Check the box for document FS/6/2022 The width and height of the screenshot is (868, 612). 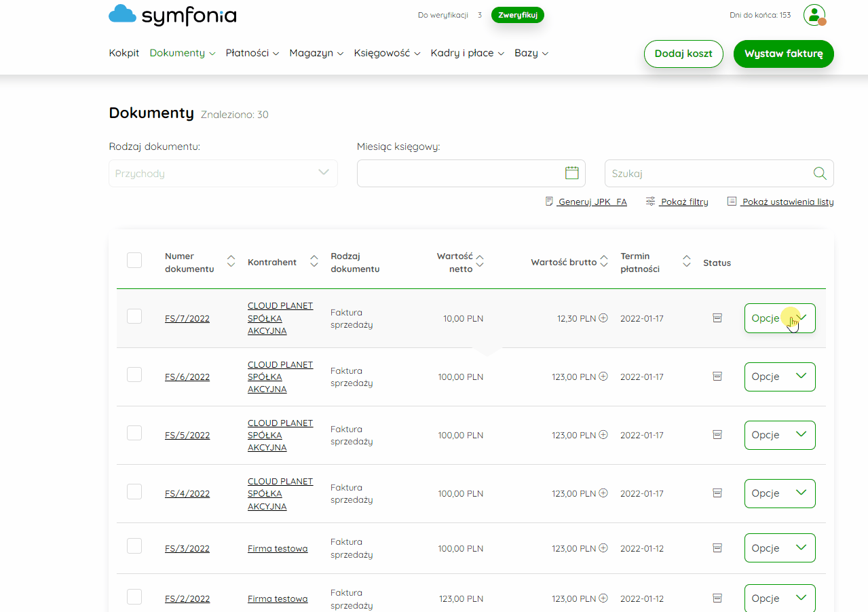click(134, 375)
